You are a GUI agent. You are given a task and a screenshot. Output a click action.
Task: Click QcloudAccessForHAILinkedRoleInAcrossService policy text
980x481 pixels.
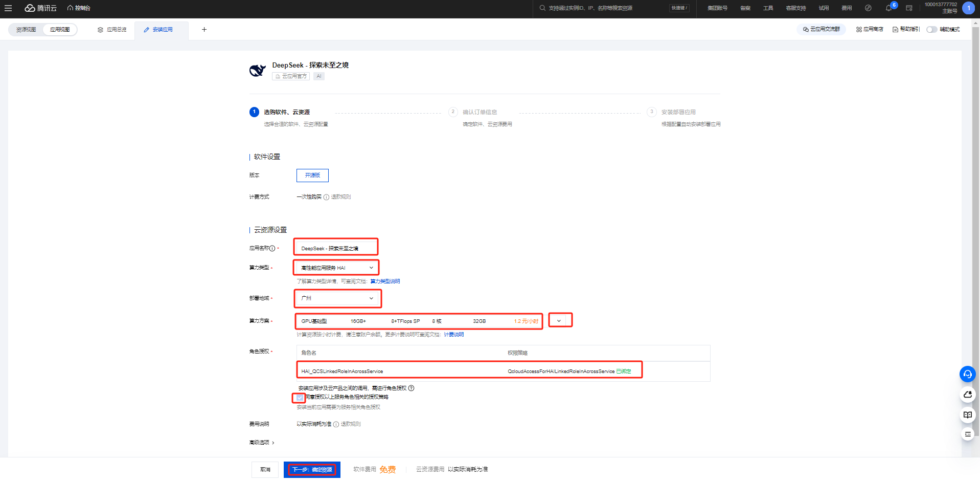pos(561,371)
